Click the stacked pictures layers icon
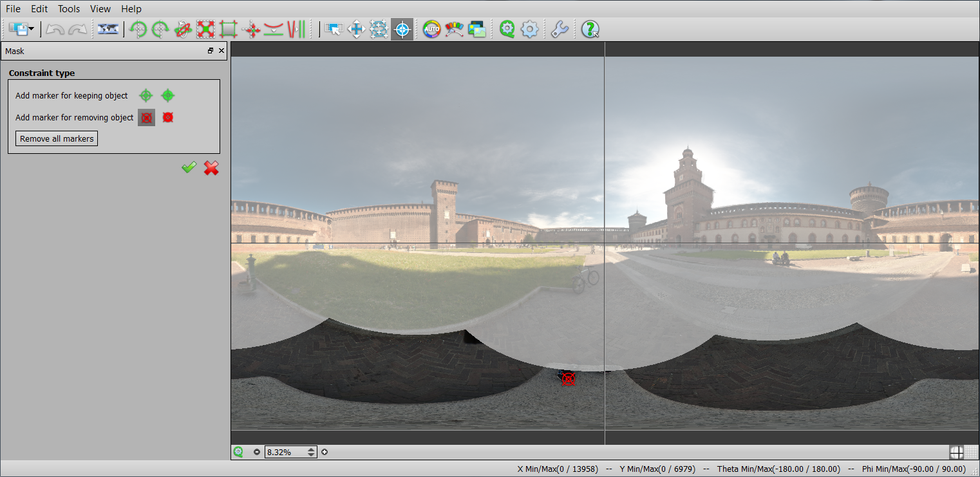This screenshot has width=980, height=477. (x=477, y=29)
